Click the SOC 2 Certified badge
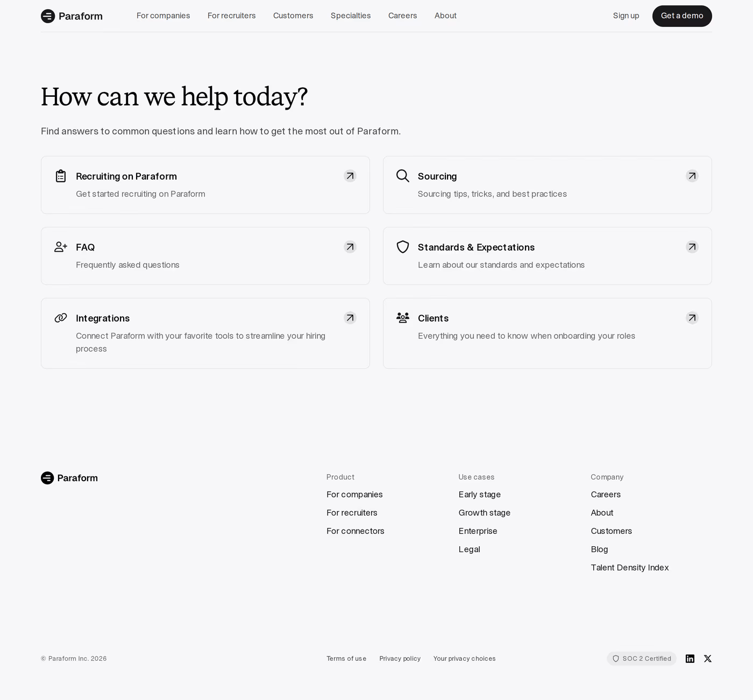The image size is (753, 700). (x=642, y=659)
